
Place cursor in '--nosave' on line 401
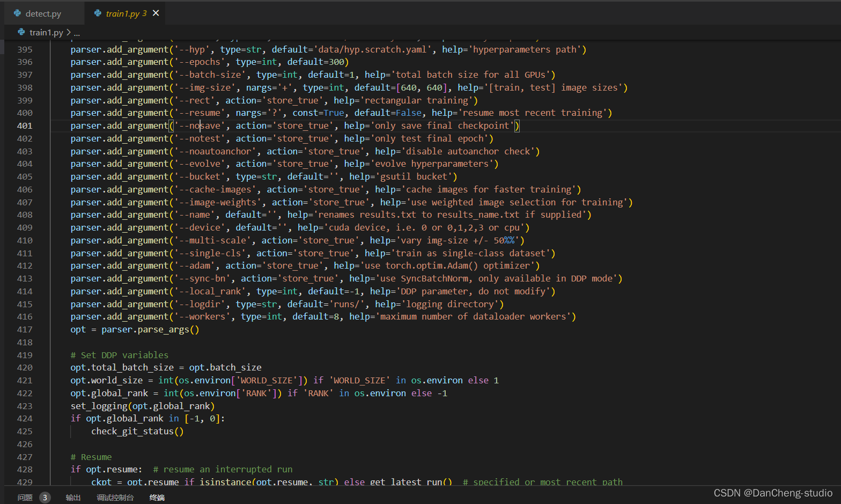coord(200,126)
